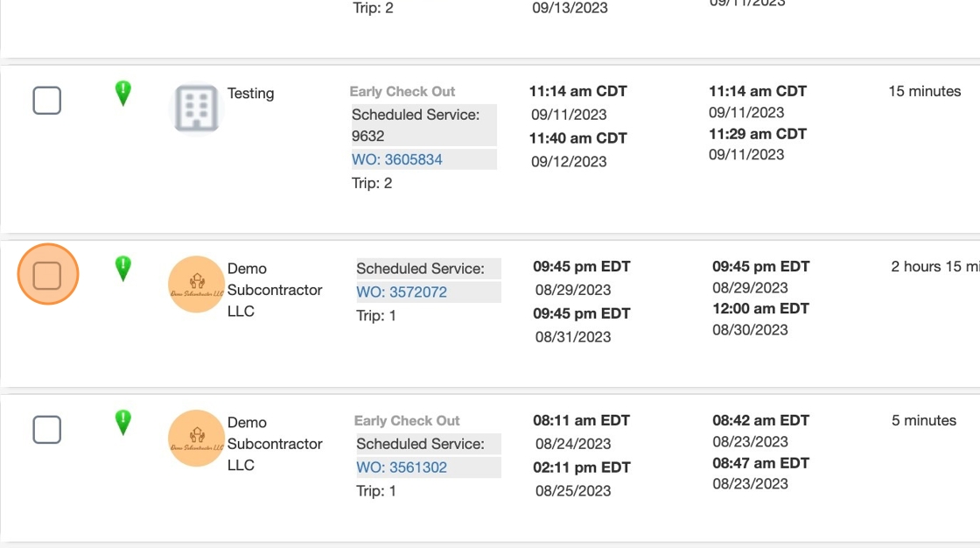Click Early Check Out label in Testing row
This screenshot has height=548, width=980.
pos(402,91)
